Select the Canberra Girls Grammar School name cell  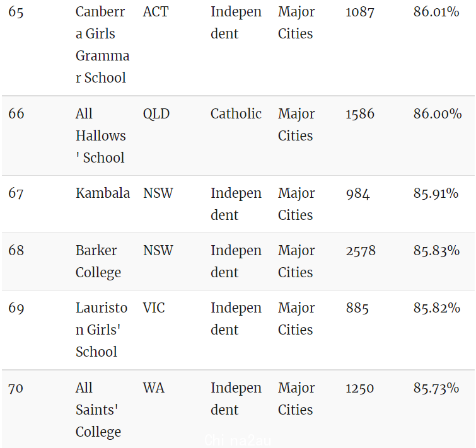point(102,45)
